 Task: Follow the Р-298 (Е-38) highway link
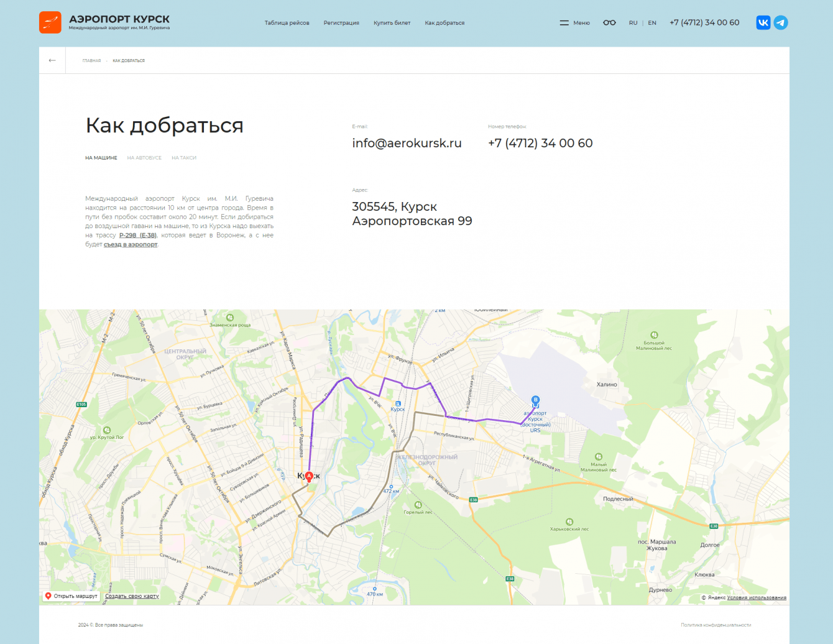[x=138, y=236]
